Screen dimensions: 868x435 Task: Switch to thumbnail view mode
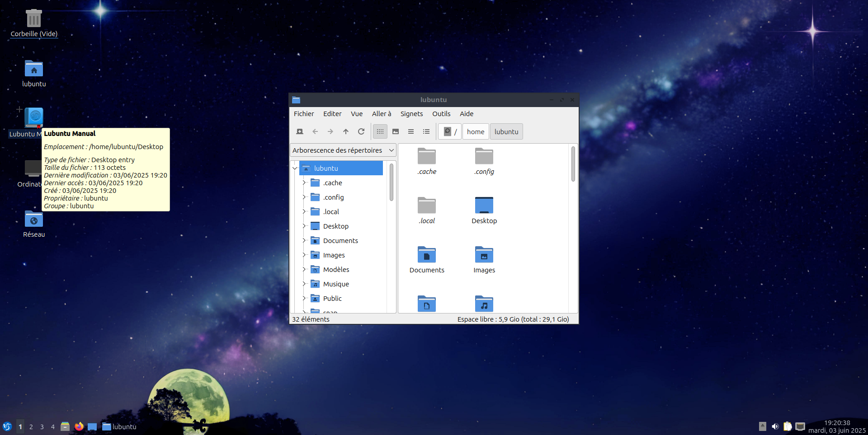pos(396,131)
